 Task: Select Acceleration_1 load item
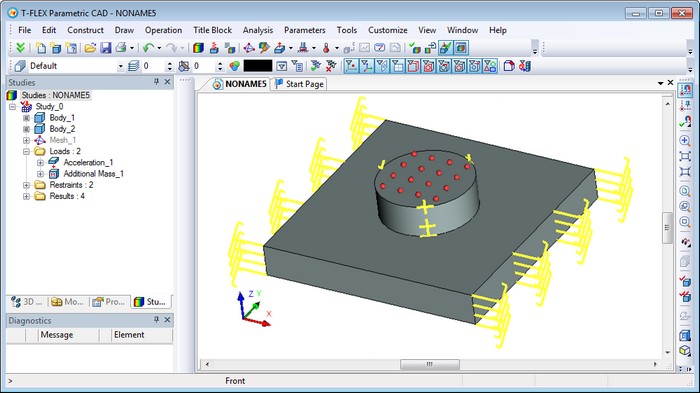88,163
